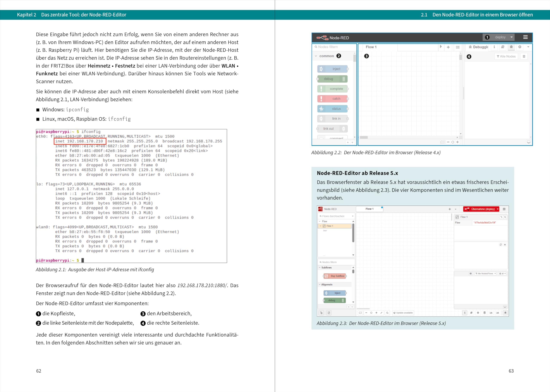Click horizontal scrollbar thumb in Release 4.x workspace

point(364,137)
